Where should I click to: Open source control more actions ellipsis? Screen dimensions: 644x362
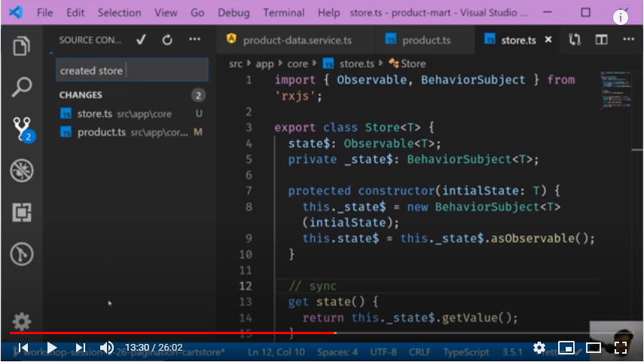(x=194, y=40)
